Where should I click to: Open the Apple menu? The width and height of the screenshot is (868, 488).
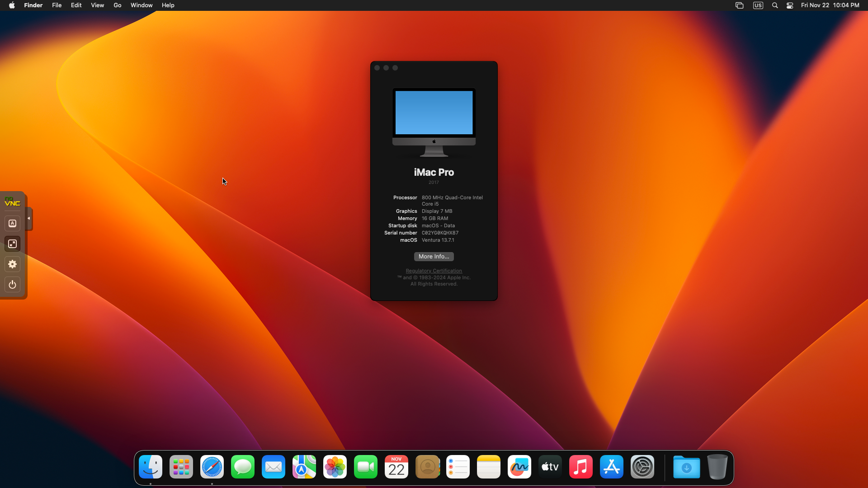[x=12, y=5]
